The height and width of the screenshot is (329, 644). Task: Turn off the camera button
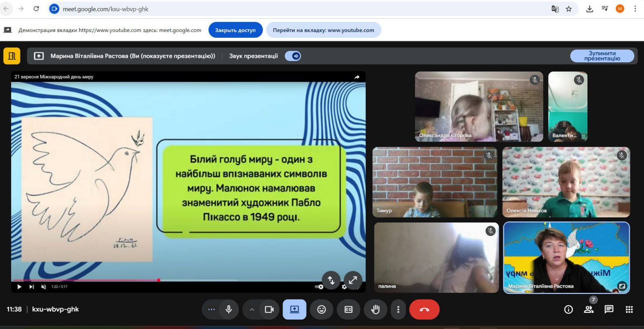(x=269, y=309)
